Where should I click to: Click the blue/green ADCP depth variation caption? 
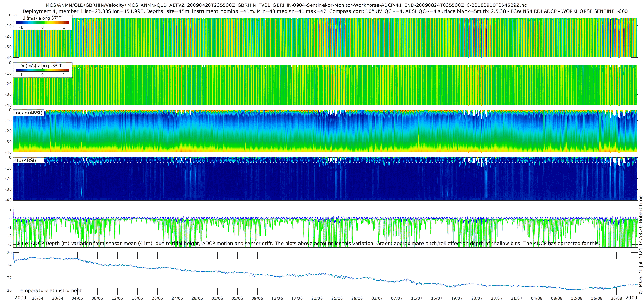pos(308,244)
